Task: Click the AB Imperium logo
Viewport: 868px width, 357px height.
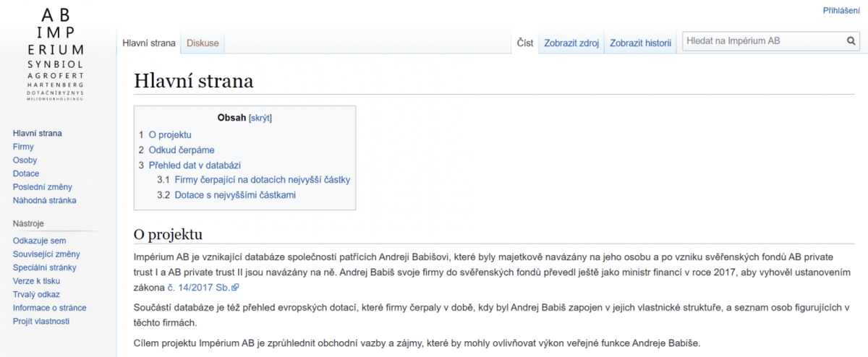Action: pos(56,54)
